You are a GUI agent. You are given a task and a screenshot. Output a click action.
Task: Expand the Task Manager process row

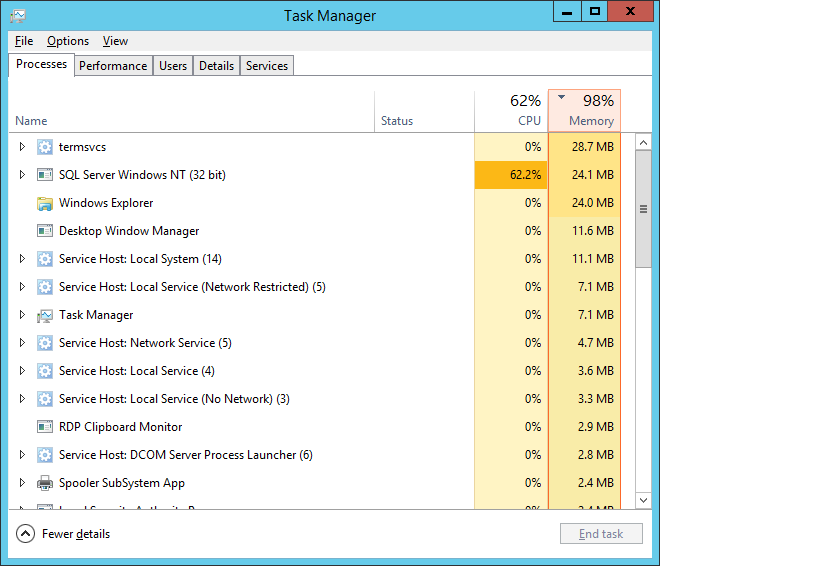coord(22,314)
